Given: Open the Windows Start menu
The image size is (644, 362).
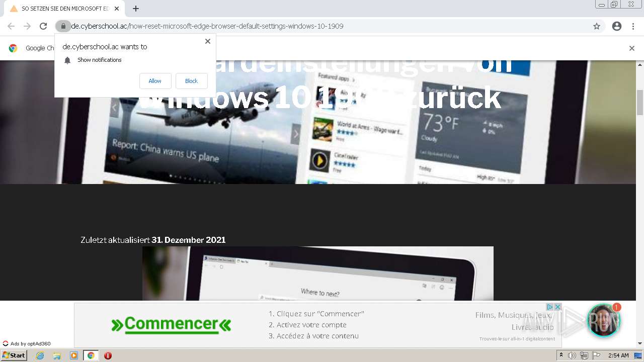Looking at the screenshot, I should [x=14, y=355].
